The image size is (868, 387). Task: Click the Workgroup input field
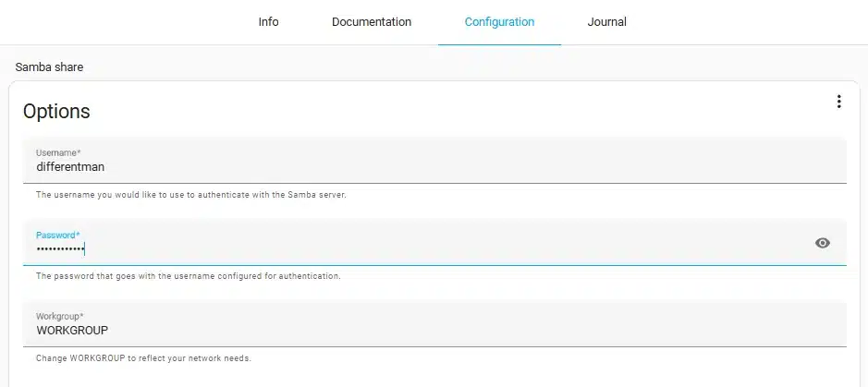click(434, 324)
